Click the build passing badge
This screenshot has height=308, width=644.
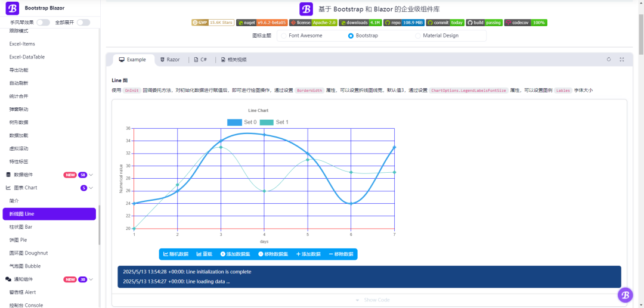tap(484, 23)
